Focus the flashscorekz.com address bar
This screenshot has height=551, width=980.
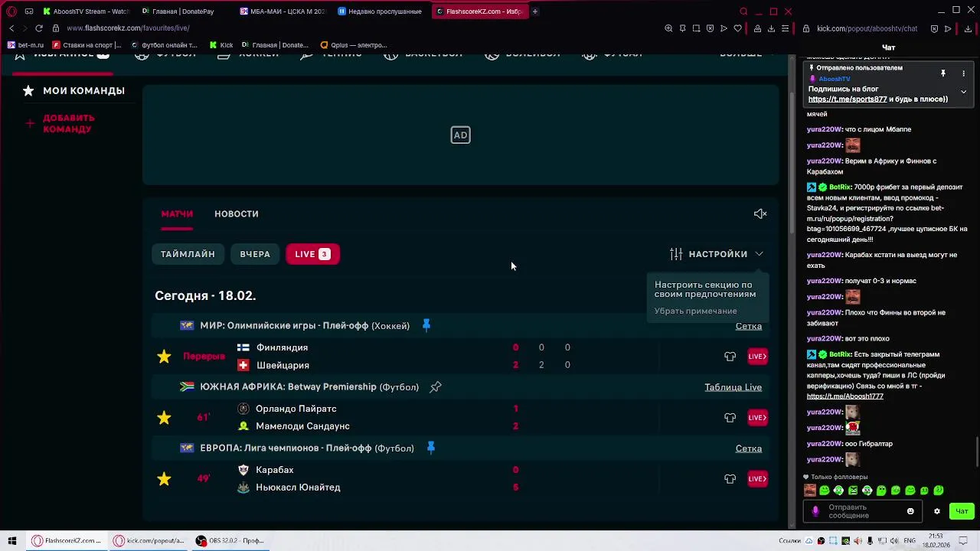click(128, 28)
